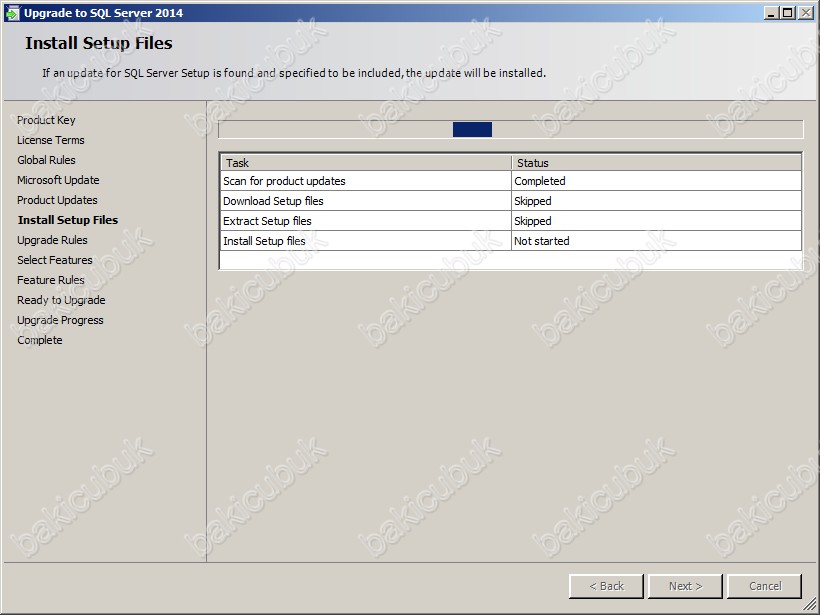Click the Upgrade to SQL Server 2014 title text

(104, 13)
